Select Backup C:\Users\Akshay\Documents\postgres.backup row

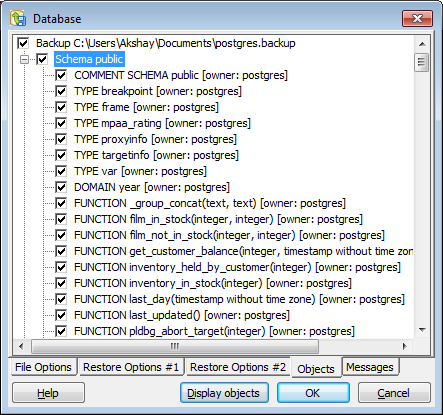(x=166, y=43)
